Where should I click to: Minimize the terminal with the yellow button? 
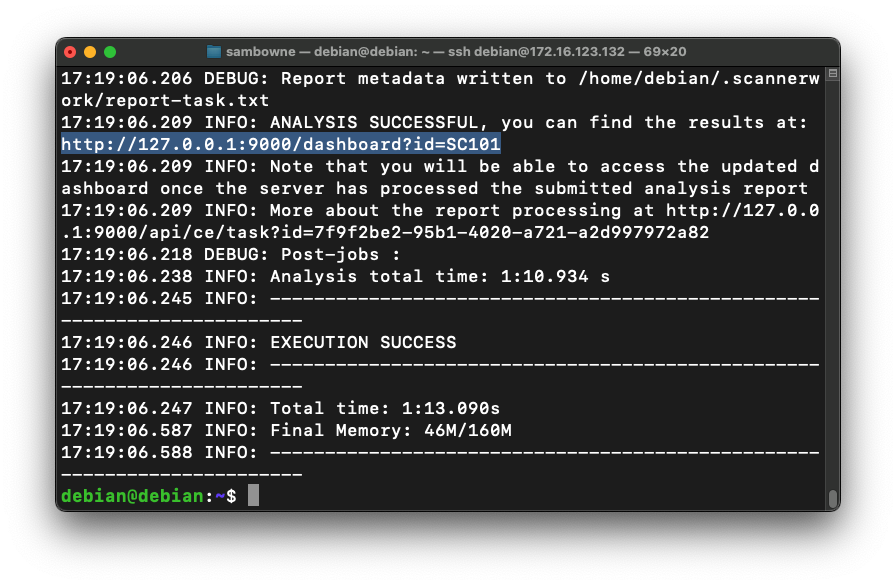click(x=90, y=52)
